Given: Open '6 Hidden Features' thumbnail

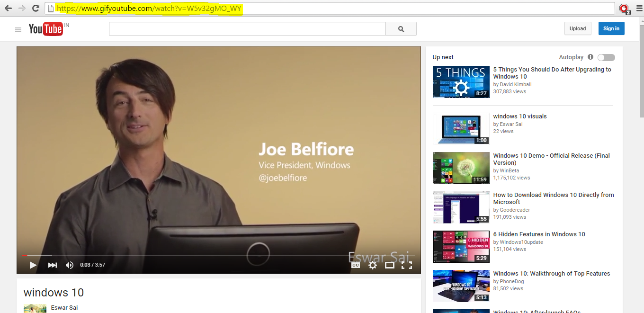Looking at the screenshot, I should coord(461,246).
